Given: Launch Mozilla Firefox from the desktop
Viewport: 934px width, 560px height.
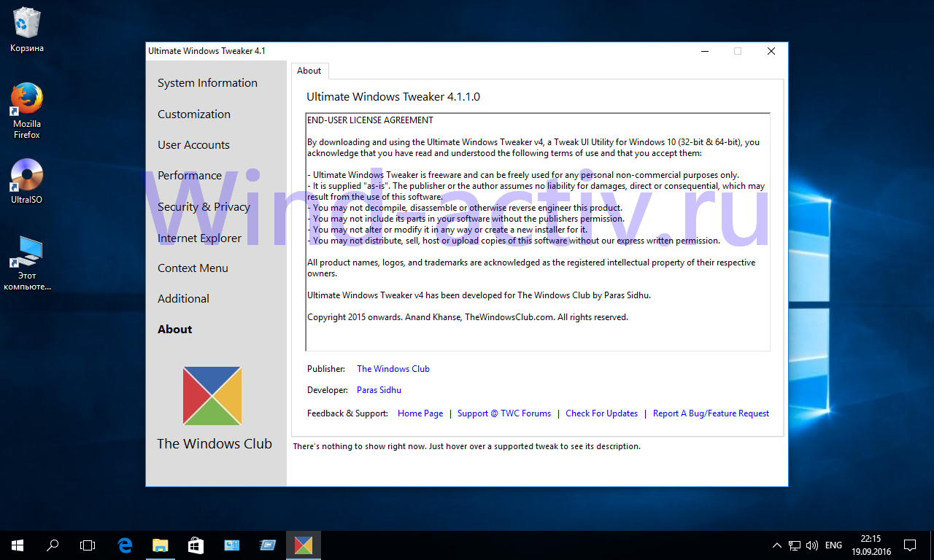Looking at the screenshot, I should 27,100.
